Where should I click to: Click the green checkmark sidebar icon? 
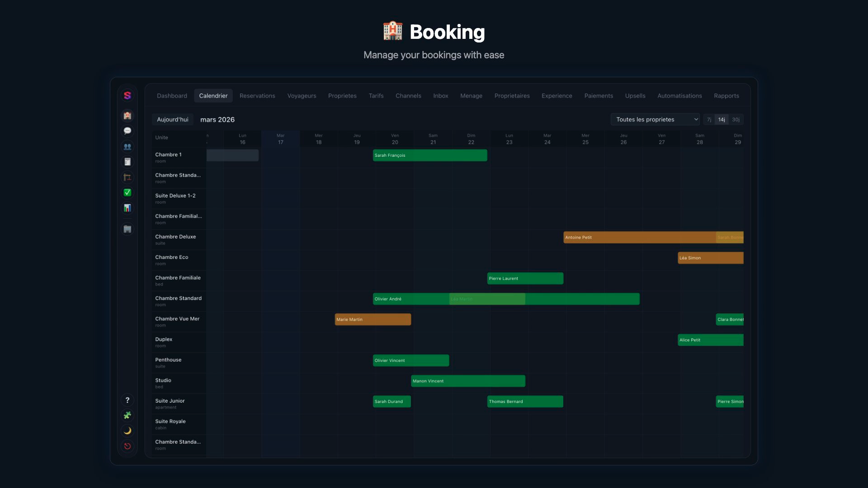point(127,192)
